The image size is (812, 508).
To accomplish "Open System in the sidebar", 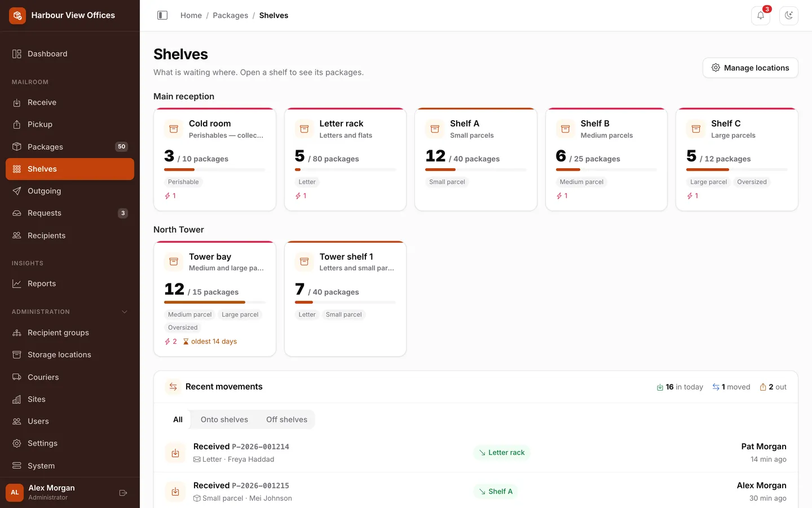I will (70, 466).
